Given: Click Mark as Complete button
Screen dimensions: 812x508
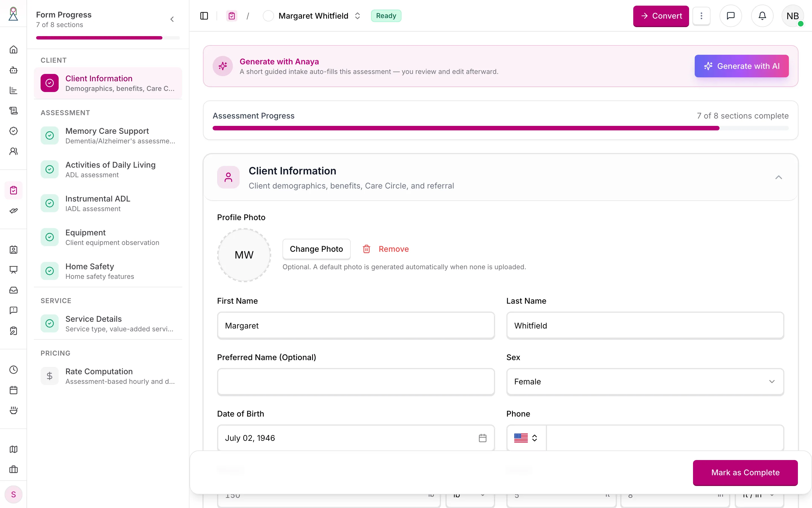Looking at the screenshot, I should [745, 472].
